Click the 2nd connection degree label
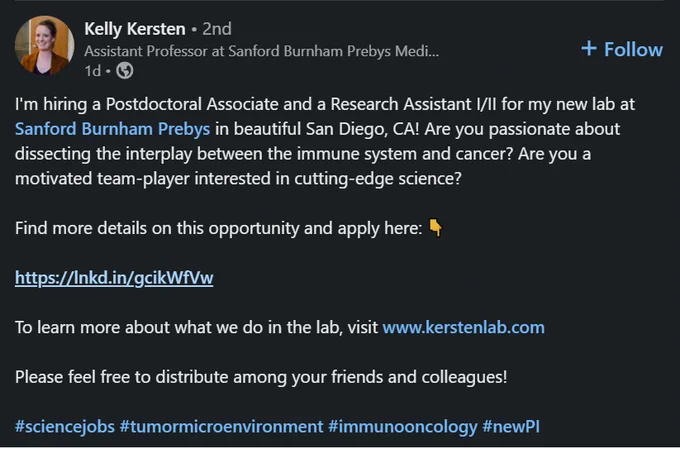 (217, 29)
